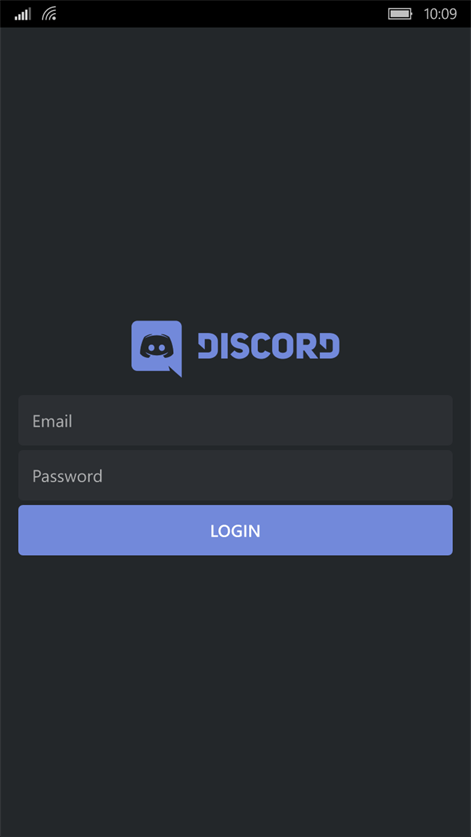Viewport: 471px width, 837px height.
Task: Tap the Wi-Fi status icon
Action: [50, 14]
